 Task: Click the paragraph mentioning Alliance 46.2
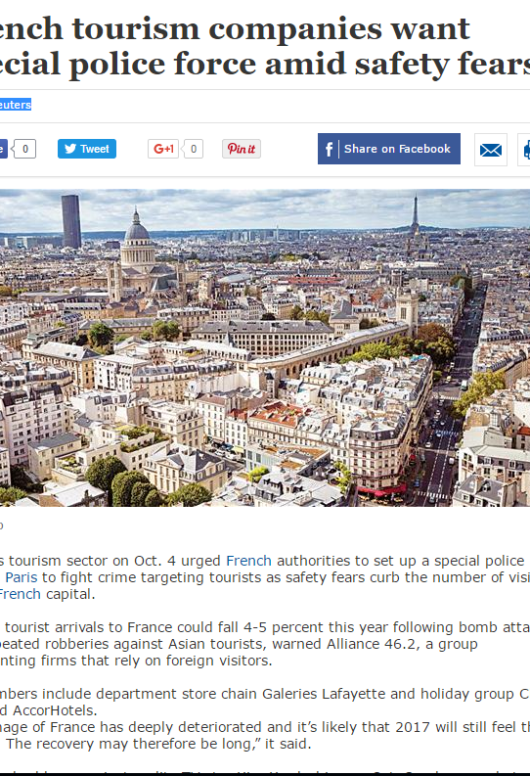pos(265,644)
